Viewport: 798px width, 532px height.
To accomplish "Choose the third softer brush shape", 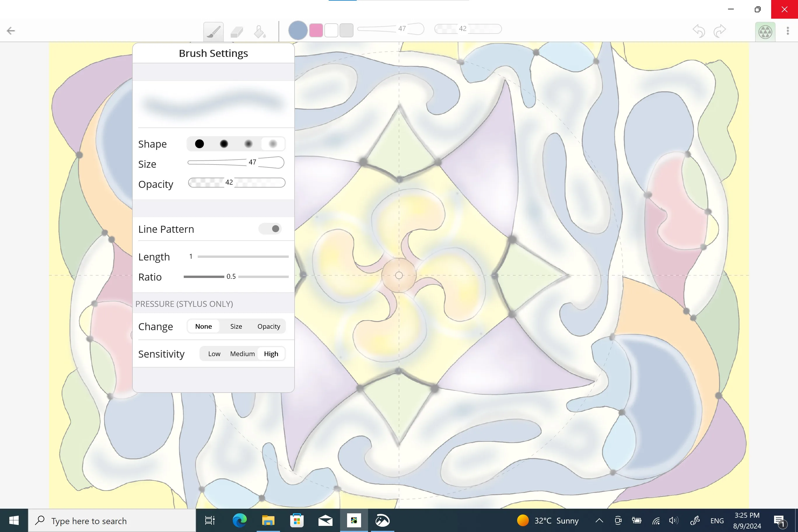I will 249,144.
